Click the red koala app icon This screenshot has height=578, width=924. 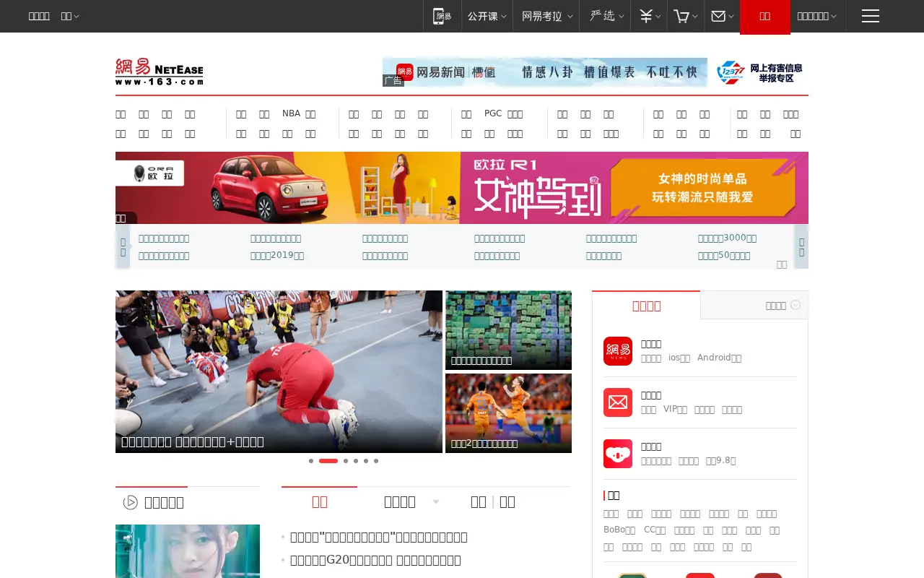(x=618, y=454)
